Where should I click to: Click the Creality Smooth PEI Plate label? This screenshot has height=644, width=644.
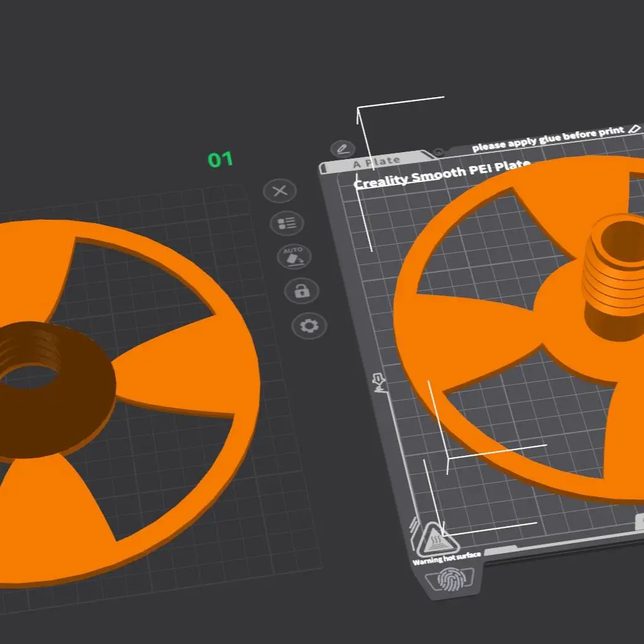coord(442,174)
